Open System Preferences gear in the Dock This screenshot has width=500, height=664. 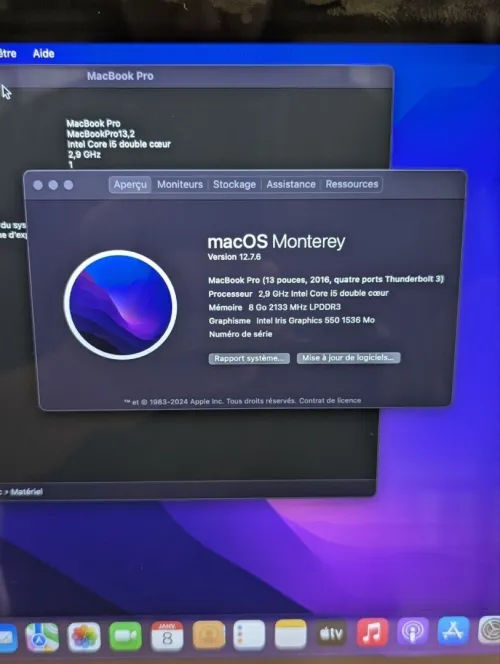coord(490,630)
